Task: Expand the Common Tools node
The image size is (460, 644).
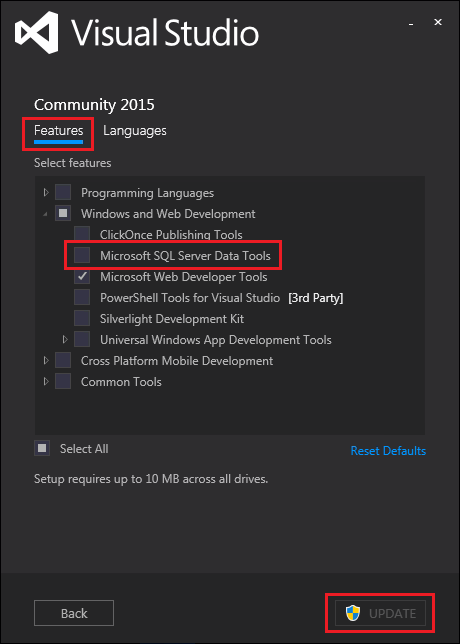Action: click(46, 382)
